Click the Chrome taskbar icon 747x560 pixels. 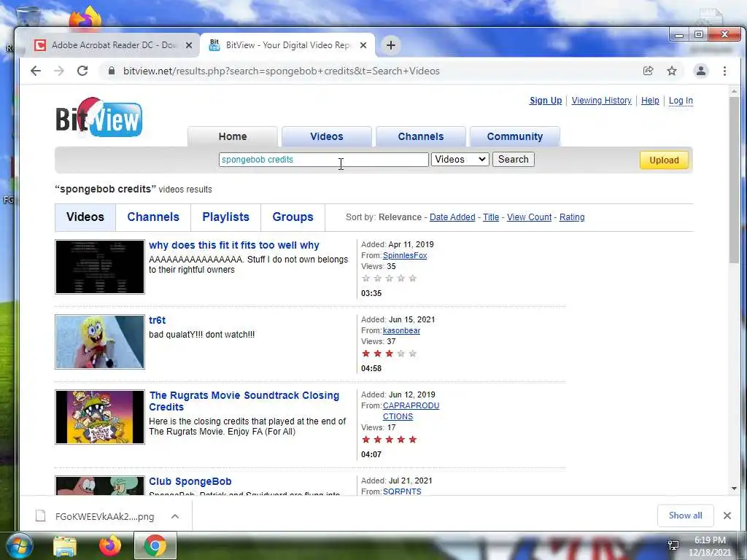(x=155, y=545)
